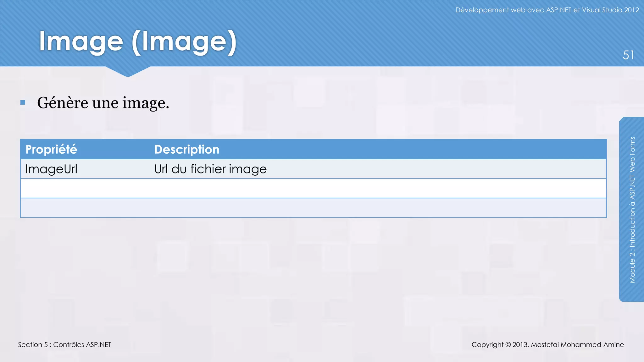Screen dimensions: 644x362
Task: Click the blue square bullet marker
Action: click(x=23, y=102)
